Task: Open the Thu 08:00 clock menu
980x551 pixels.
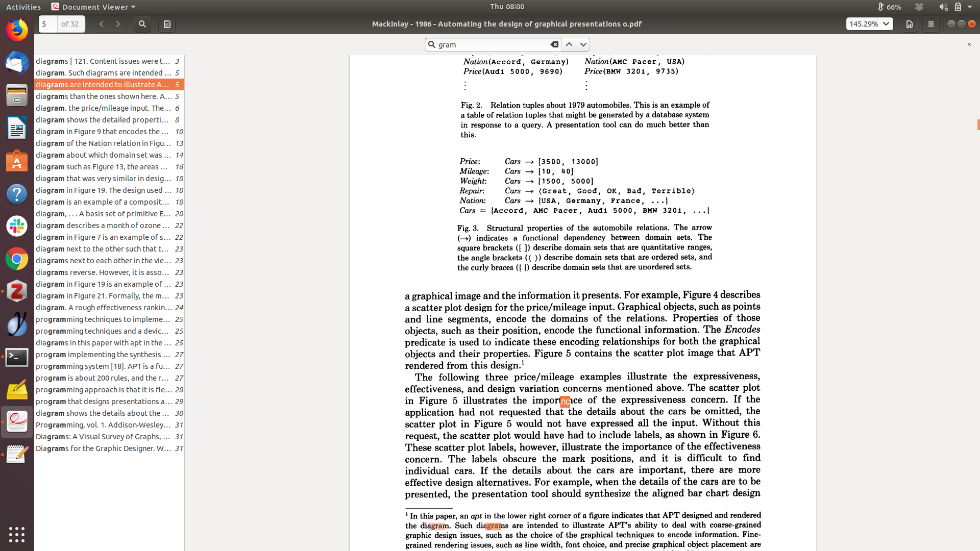Action: pyautogui.click(x=507, y=7)
